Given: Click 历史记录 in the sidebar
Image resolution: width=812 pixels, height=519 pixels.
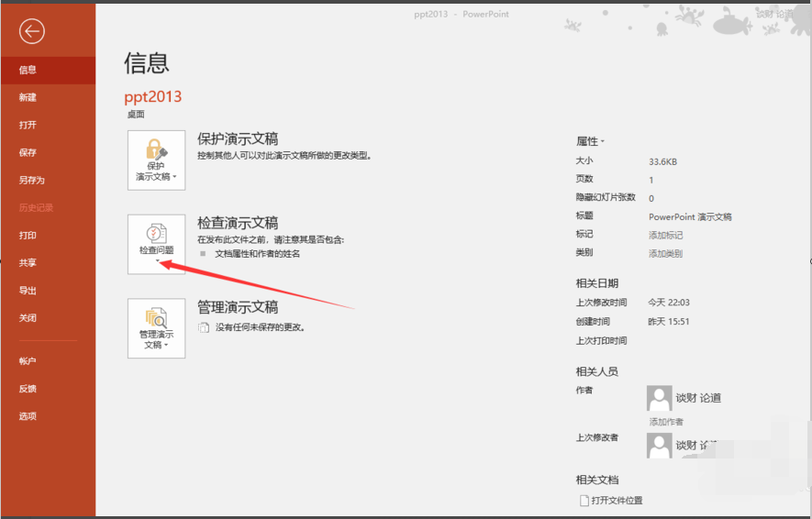Looking at the screenshot, I should coord(48,207).
